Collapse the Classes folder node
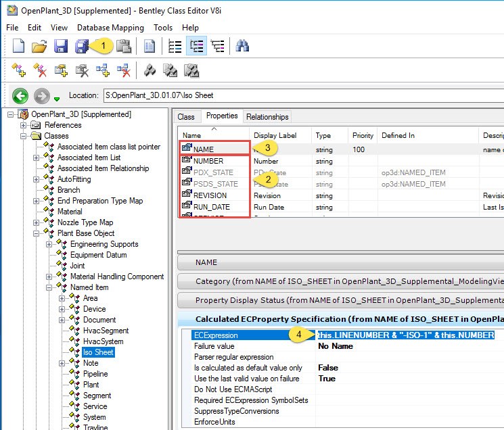The height and width of the screenshot is (430, 504). point(24,136)
